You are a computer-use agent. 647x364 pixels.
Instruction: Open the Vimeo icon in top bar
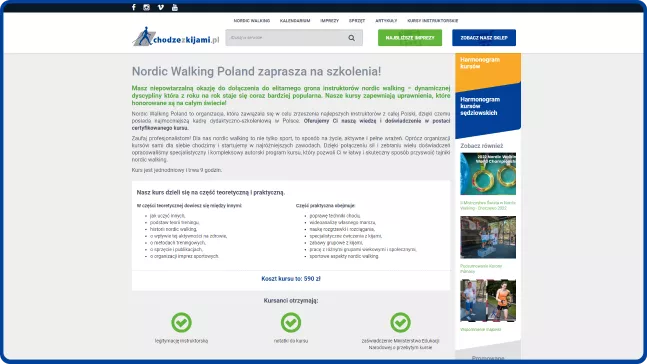click(161, 7)
